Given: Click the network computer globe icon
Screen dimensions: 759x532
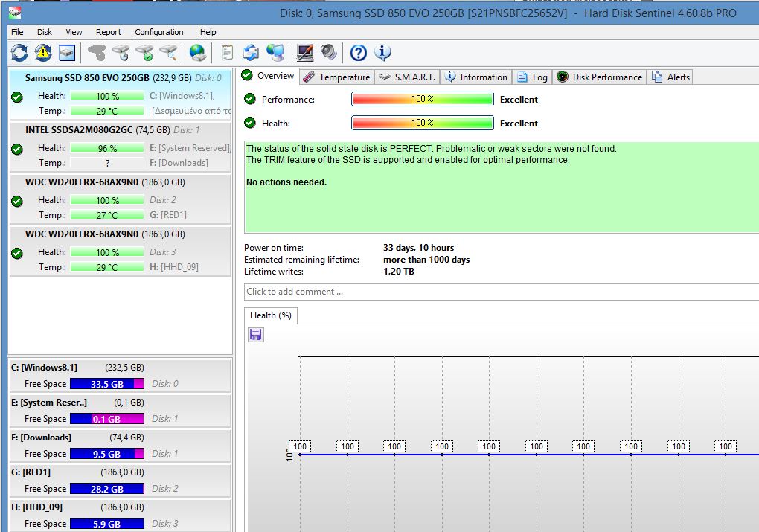Looking at the screenshot, I should coord(275,53).
